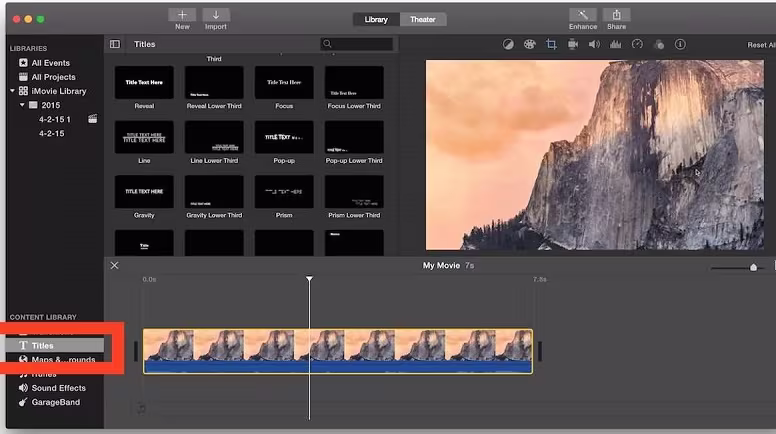Select Titles in Content Library

click(55, 345)
